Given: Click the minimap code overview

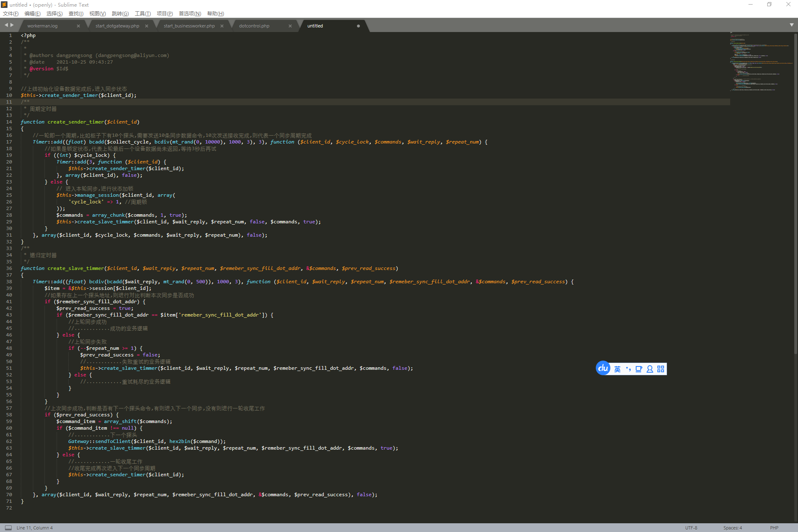Looking at the screenshot, I should [761, 62].
